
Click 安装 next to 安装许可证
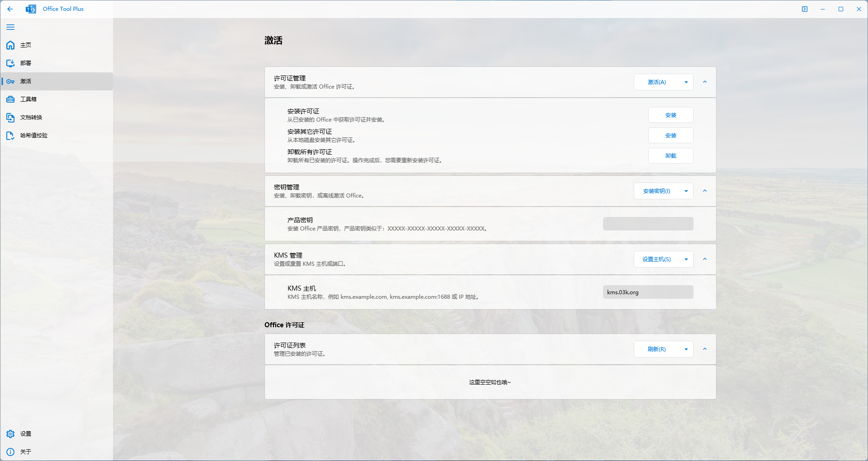coord(670,115)
